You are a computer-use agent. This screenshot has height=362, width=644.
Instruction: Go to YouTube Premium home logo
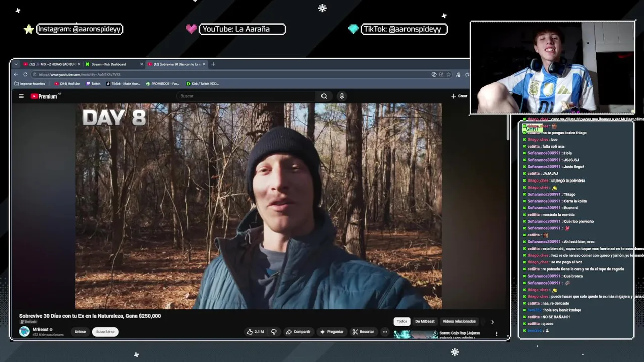44,96
